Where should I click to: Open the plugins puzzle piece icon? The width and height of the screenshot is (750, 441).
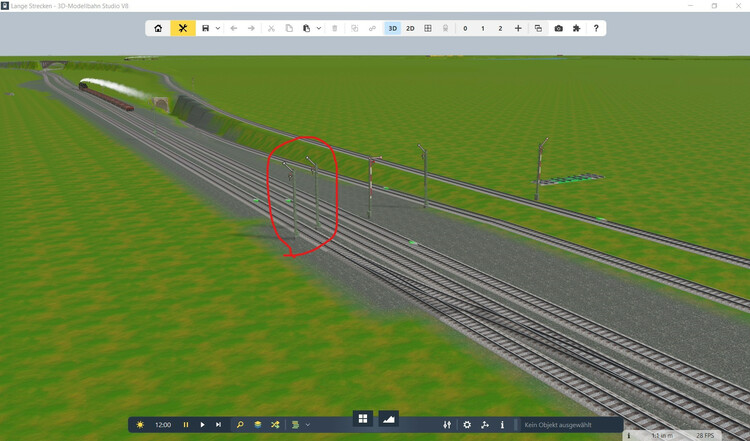(576, 28)
